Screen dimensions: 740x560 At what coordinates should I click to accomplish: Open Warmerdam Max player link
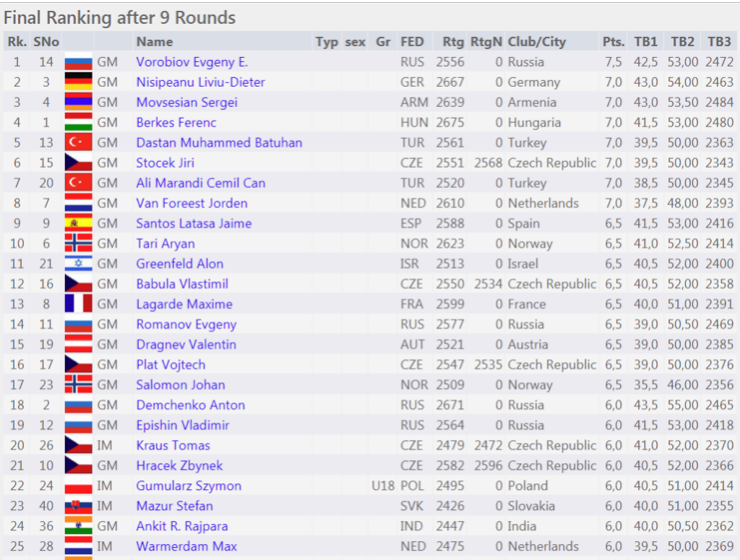pyautogui.click(x=186, y=546)
